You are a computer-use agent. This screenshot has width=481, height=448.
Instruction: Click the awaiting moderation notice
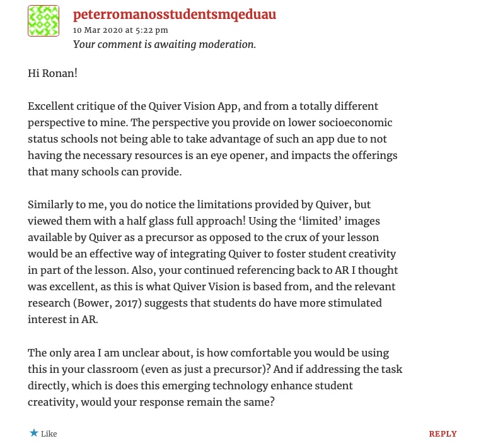(164, 44)
